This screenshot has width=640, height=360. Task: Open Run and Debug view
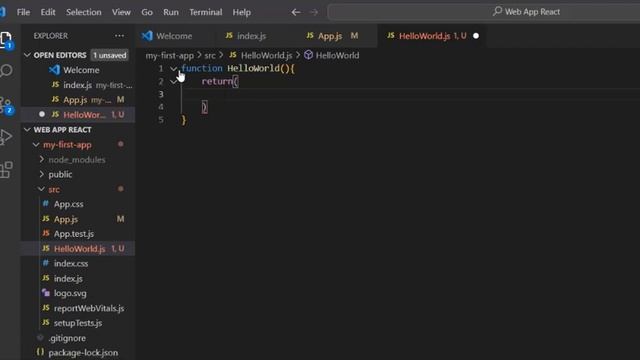coord(6,137)
